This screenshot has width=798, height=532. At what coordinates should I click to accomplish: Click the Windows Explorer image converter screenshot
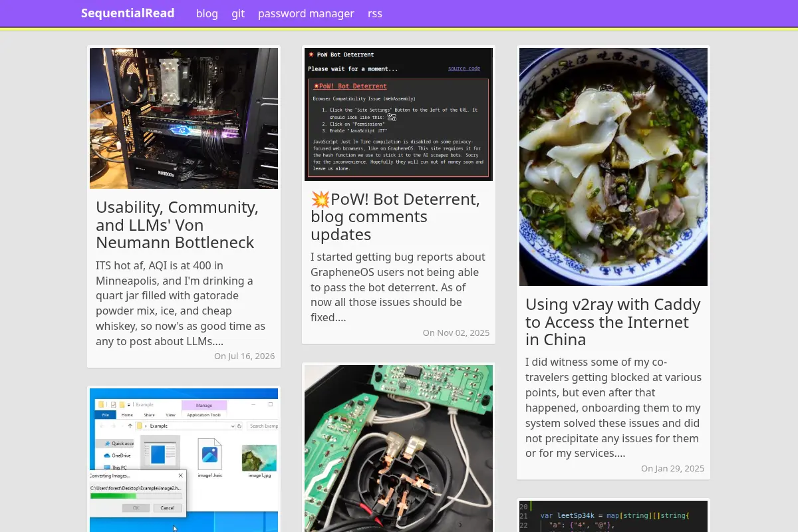point(184,460)
